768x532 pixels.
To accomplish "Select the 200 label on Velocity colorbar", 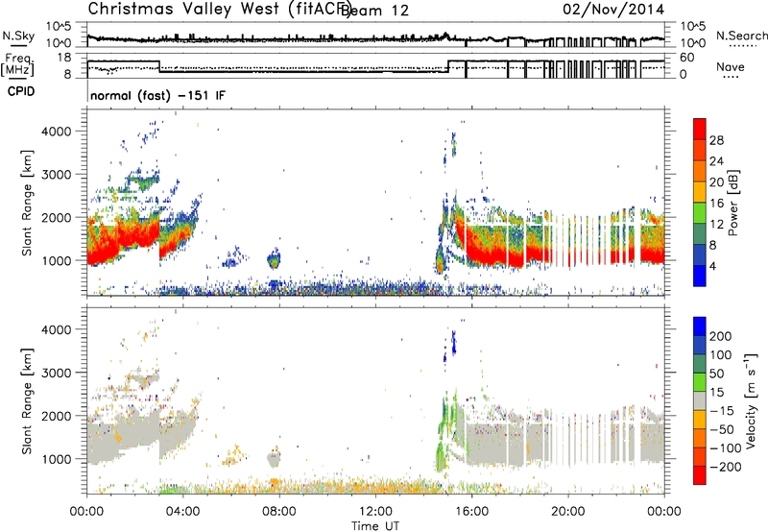I will [721, 336].
